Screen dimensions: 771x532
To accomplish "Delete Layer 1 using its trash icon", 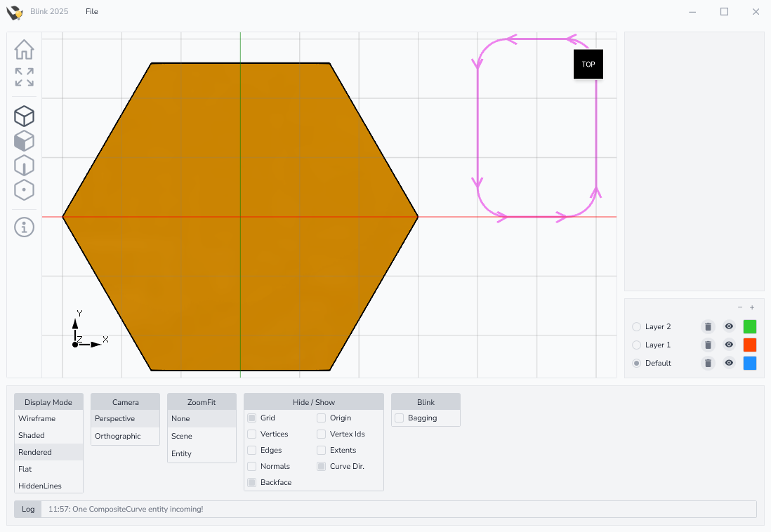I will [708, 345].
